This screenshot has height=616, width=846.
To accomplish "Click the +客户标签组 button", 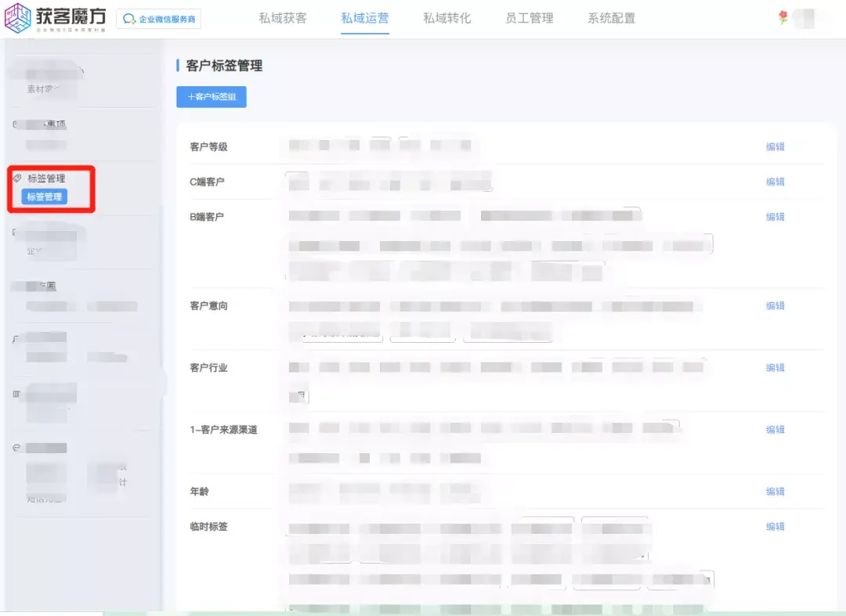I will 211,97.
